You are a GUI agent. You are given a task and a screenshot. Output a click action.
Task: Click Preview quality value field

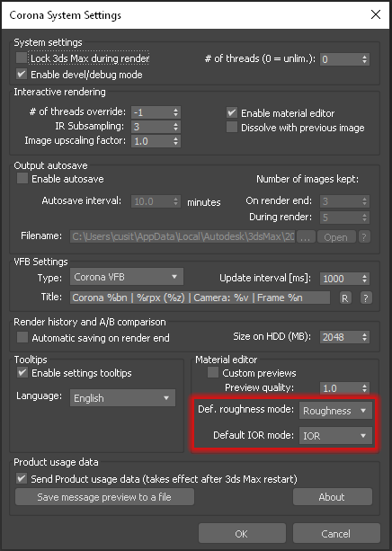pos(340,388)
